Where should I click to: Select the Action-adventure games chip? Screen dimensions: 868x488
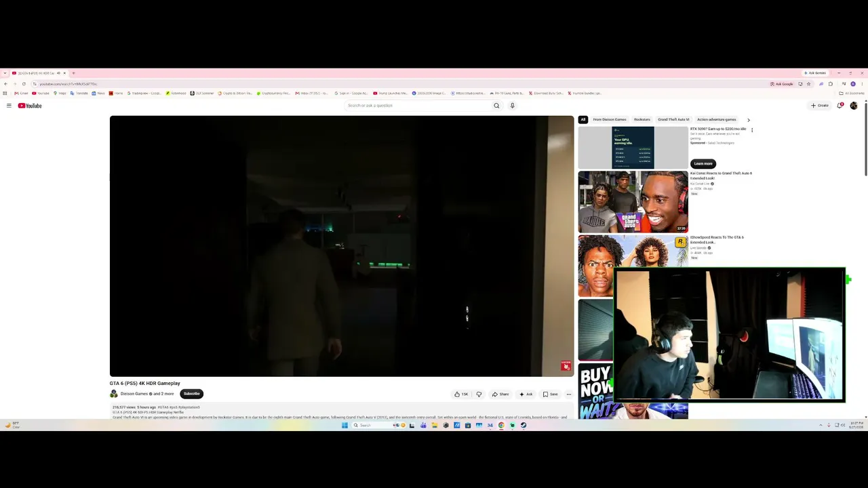coord(717,119)
